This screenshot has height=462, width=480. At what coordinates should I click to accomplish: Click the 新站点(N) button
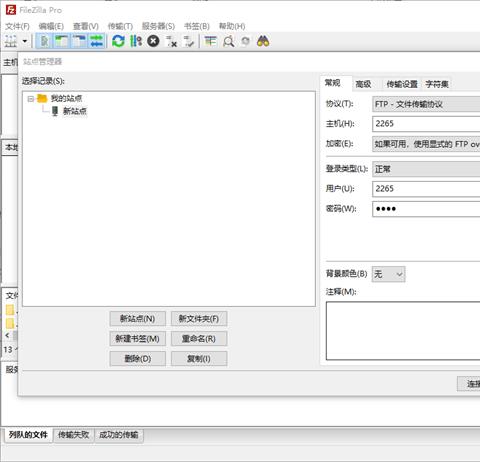point(137,319)
